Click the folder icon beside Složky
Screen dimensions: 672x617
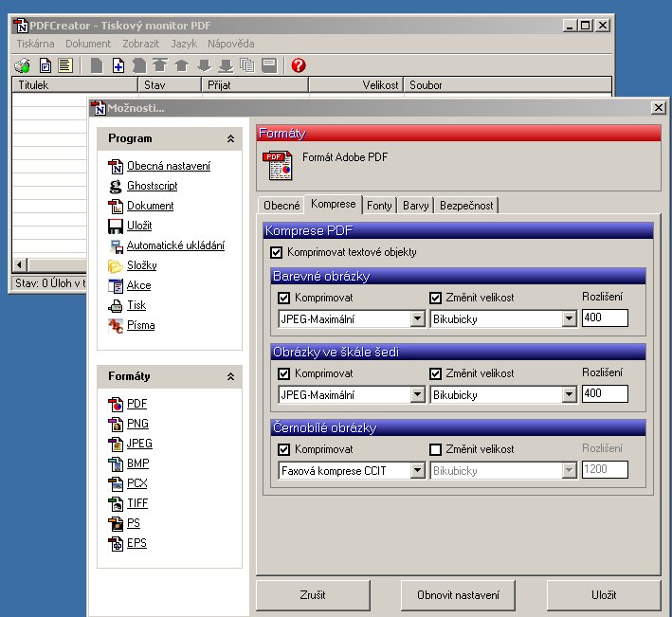tap(116, 266)
